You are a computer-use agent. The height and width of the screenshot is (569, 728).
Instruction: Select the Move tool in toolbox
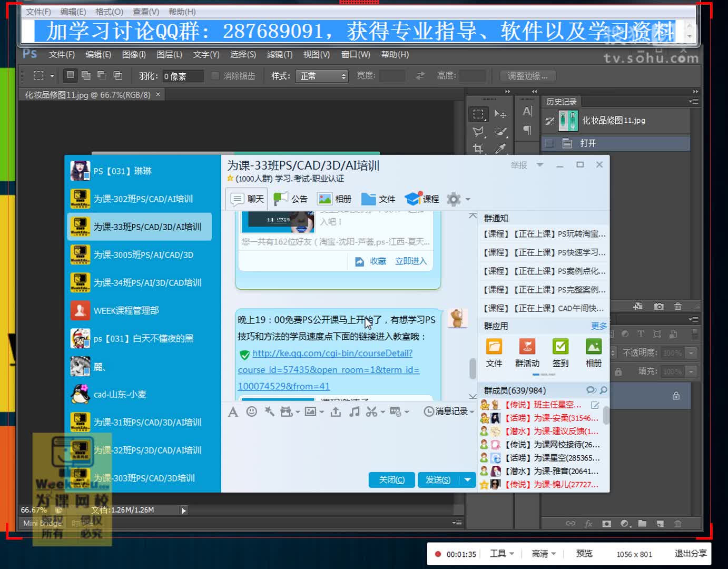[x=500, y=114]
